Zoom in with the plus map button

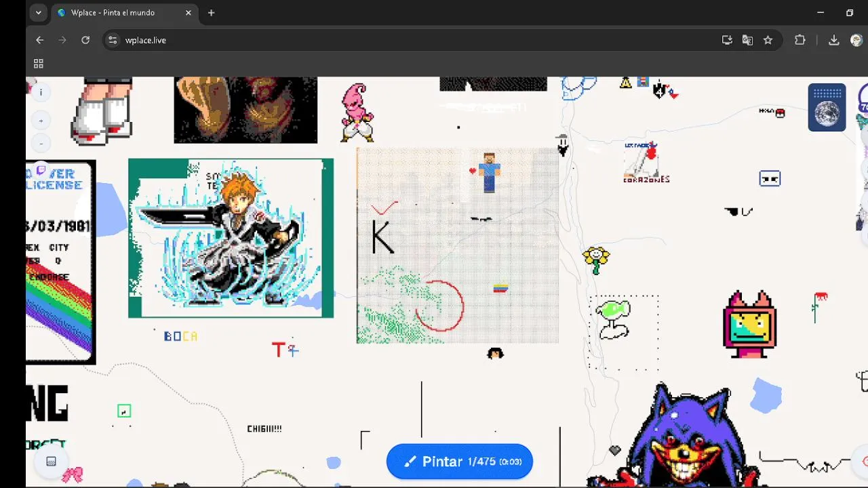[41, 121]
